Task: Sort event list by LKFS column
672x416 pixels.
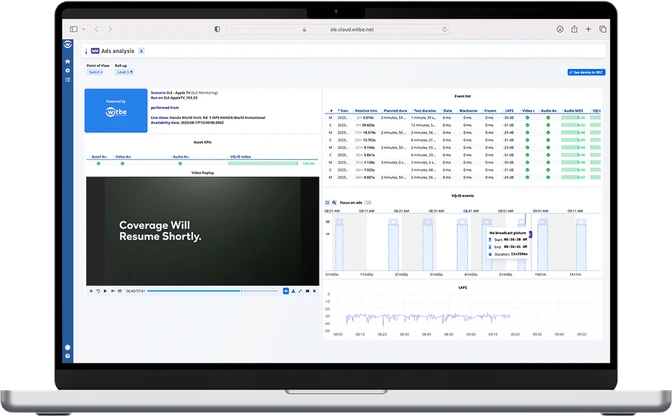Action: tap(509, 111)
